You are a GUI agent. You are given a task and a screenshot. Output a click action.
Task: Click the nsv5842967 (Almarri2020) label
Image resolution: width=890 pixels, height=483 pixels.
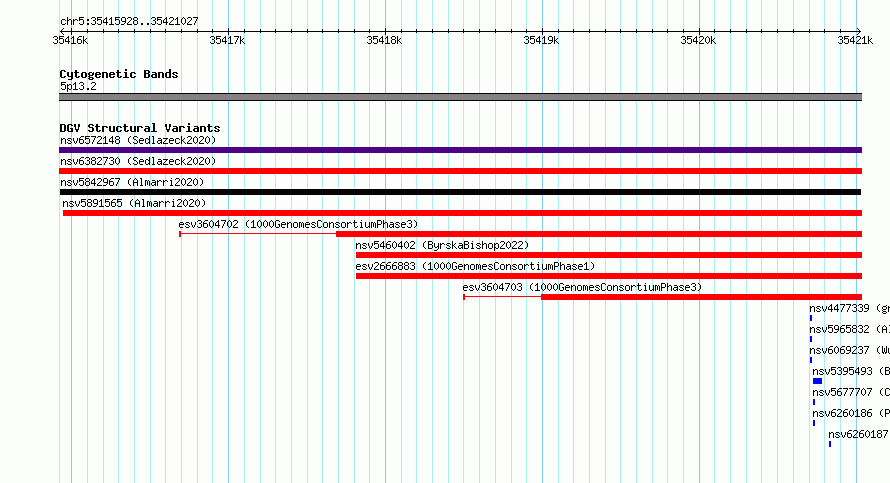[x=132, y=182]
